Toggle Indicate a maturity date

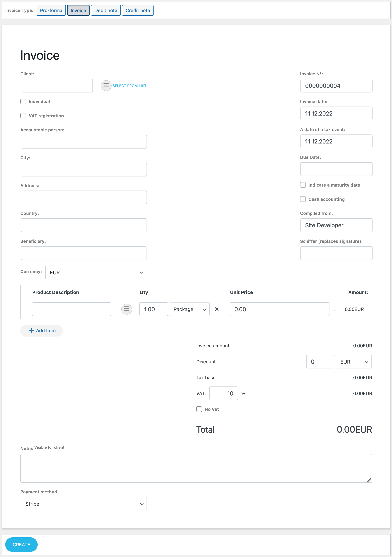click(303, 185)
